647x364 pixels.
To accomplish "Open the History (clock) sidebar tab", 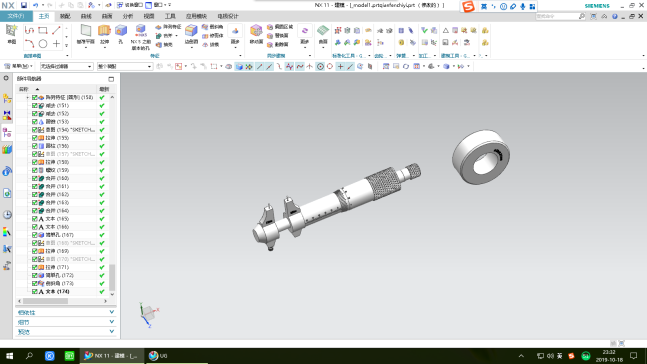I will tap(7, 215).
